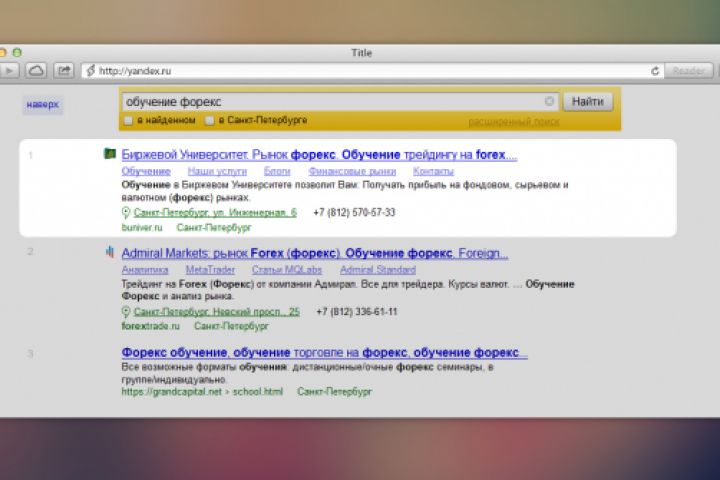Click the Admiral Markets favicon
Screen dimensions: 720x480
pos(110,252)
